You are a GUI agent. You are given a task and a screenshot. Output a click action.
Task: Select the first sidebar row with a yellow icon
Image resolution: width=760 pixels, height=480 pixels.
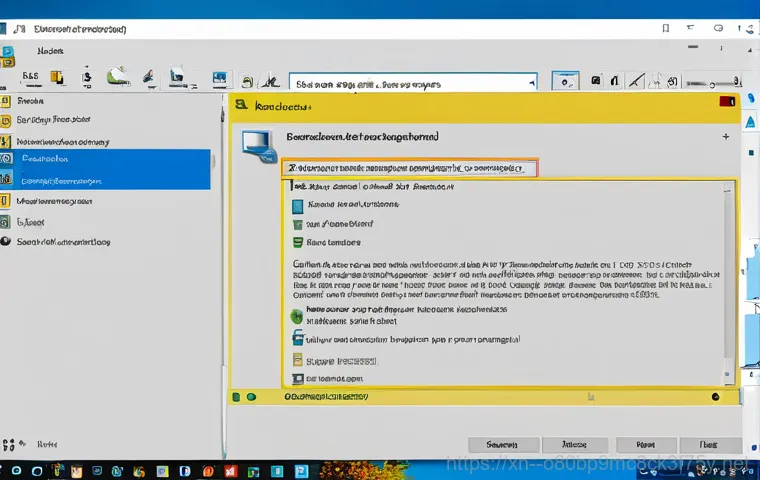click(107, 101)
